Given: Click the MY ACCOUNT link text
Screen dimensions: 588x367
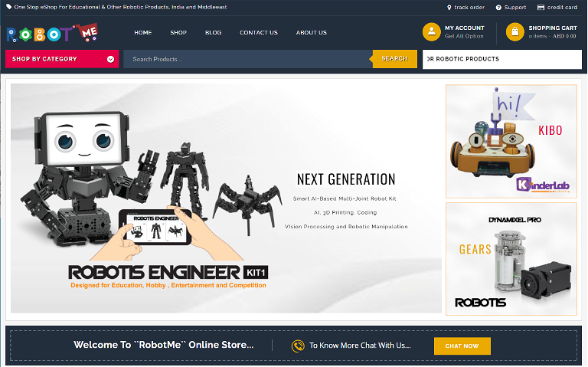Looking at the screenshot, I should pyautogui.click(x=465, y=28).
